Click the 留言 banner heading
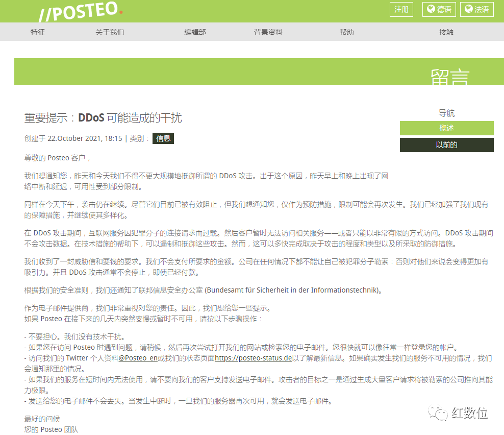504x435 pixels. pyautogui.click(x=450, y=77)
